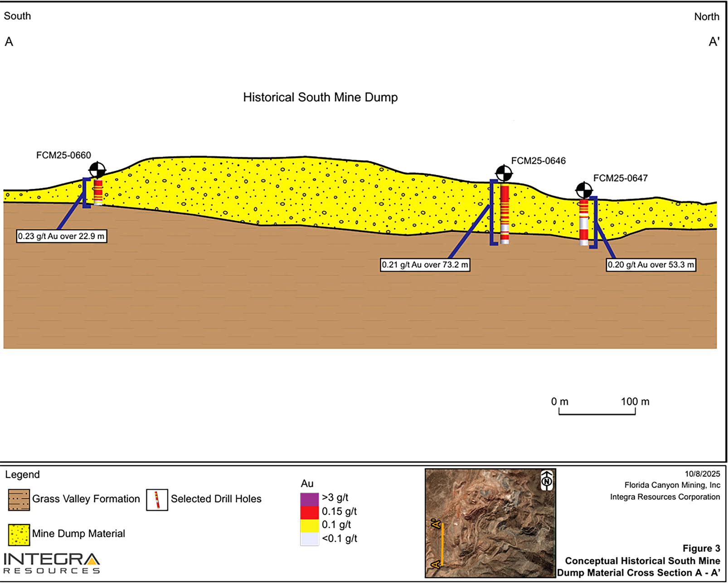Click the FCM25-0646 drill hole assay column
The width and height of the screenshot is (728, 585).
click(505, 214)
